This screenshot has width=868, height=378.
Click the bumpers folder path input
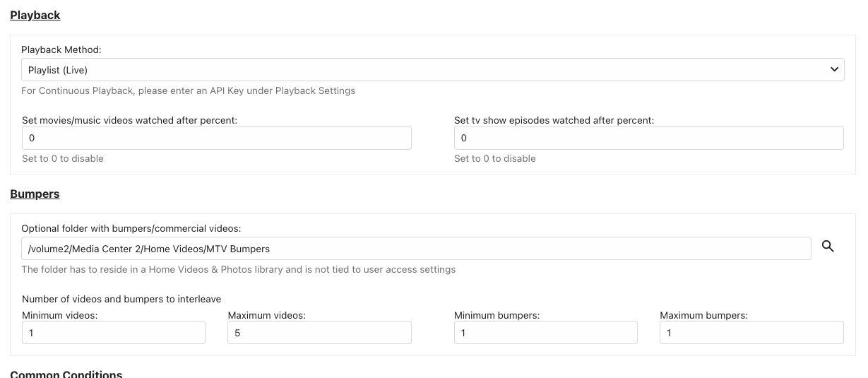[x=415, y=249]
